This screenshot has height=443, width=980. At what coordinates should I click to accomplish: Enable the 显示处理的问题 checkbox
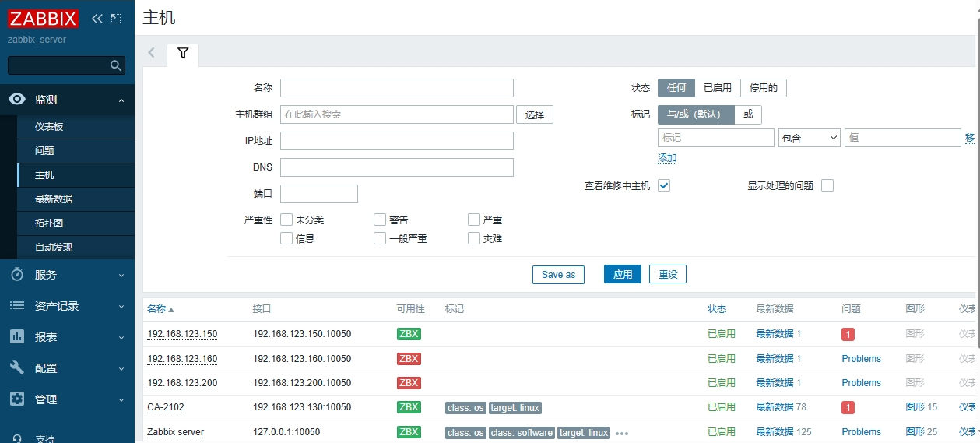(827, 185)
